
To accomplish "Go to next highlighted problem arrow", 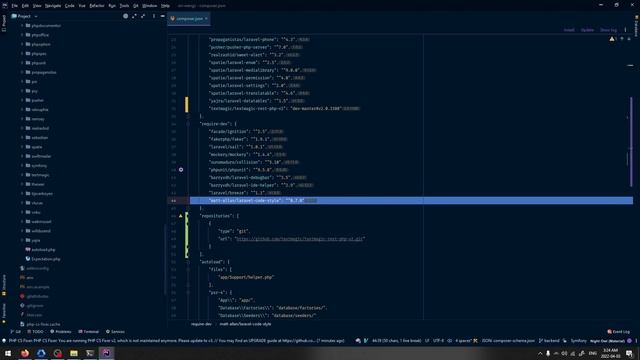I will coord(629,39).
